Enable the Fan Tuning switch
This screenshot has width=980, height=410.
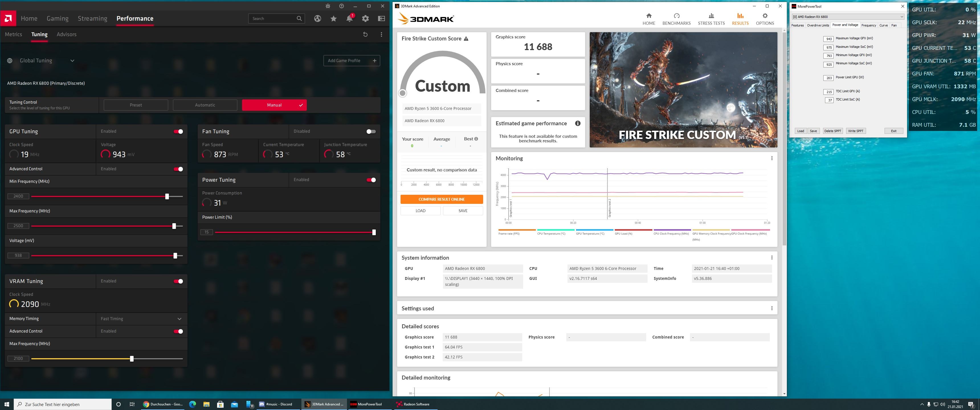(x=371, y=132)
